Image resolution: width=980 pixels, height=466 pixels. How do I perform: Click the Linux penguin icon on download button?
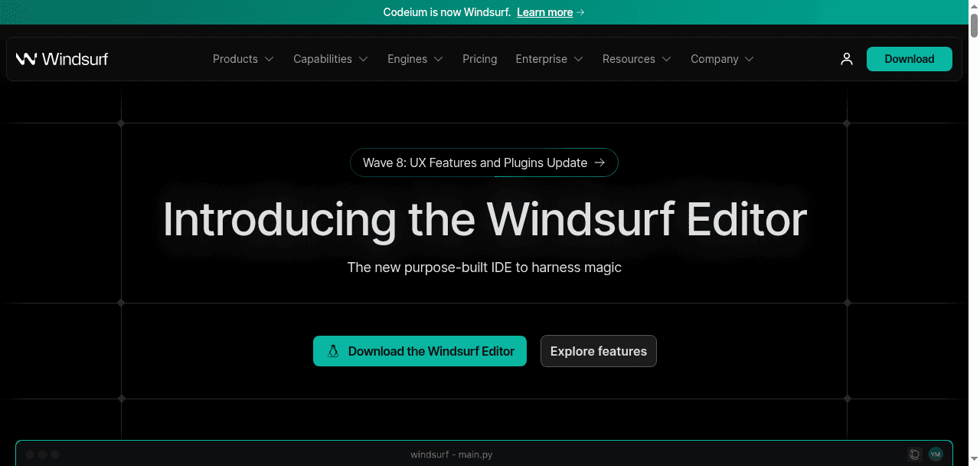click(x=333, y=351)
